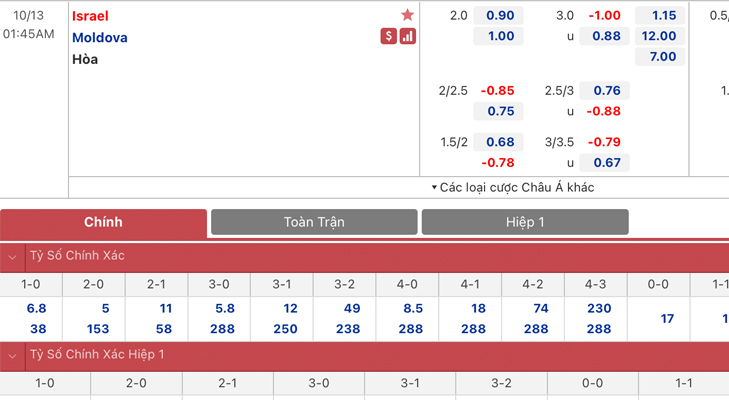The height and width of the screenshot is (400, 729).
Task: Open the dollar sign betting icon
Action: coord(389,37)
